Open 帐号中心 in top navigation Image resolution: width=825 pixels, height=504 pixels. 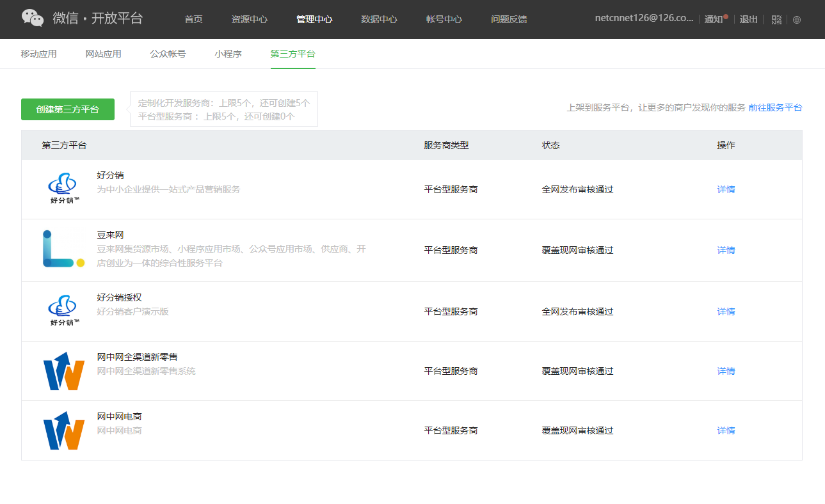(444, 19)
